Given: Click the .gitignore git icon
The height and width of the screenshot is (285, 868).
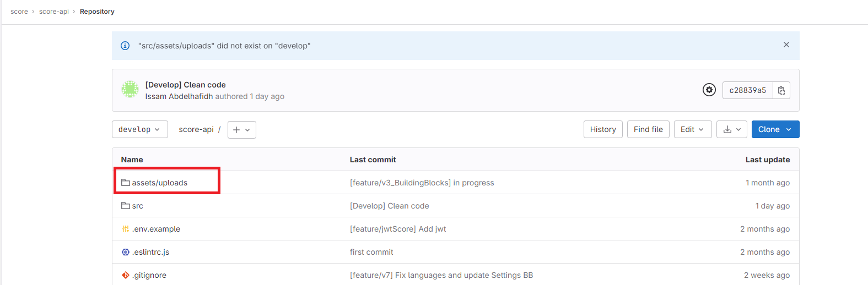Looking at the screenshot, I should point(126,275).
